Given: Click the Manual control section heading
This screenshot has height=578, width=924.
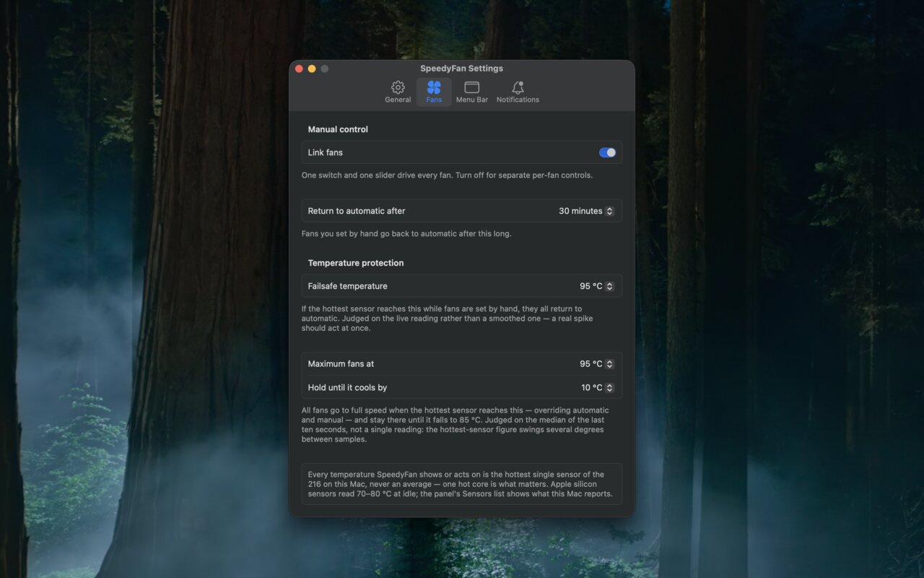Looking at the screenshot, I should [338, 129].
